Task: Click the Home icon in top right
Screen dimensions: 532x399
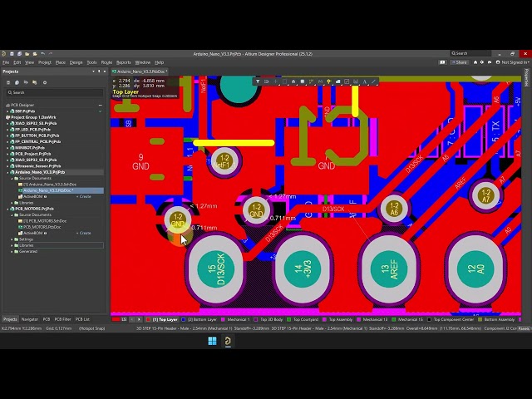Action: pos(475,62)
